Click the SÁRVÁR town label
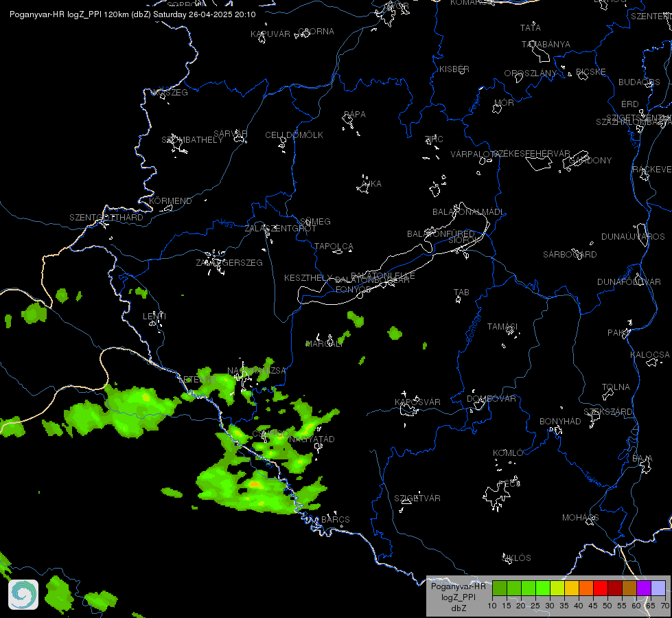The width and height of the screenshot is (672, 618). tap(231, 134)
